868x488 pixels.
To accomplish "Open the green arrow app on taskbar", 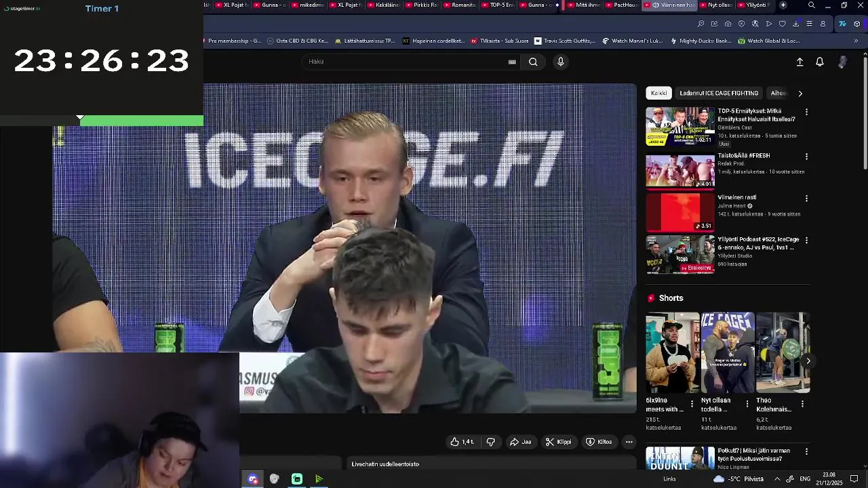I will coord(319,479).
